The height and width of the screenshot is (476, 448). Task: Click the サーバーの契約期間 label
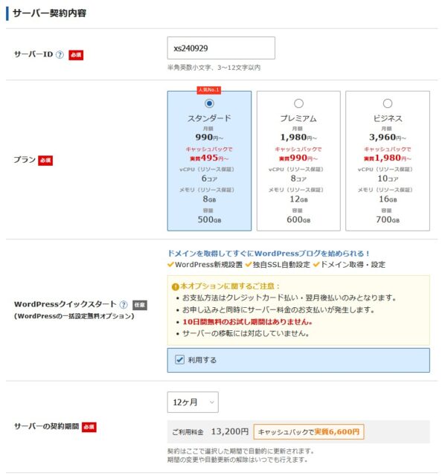coord(46,426)
